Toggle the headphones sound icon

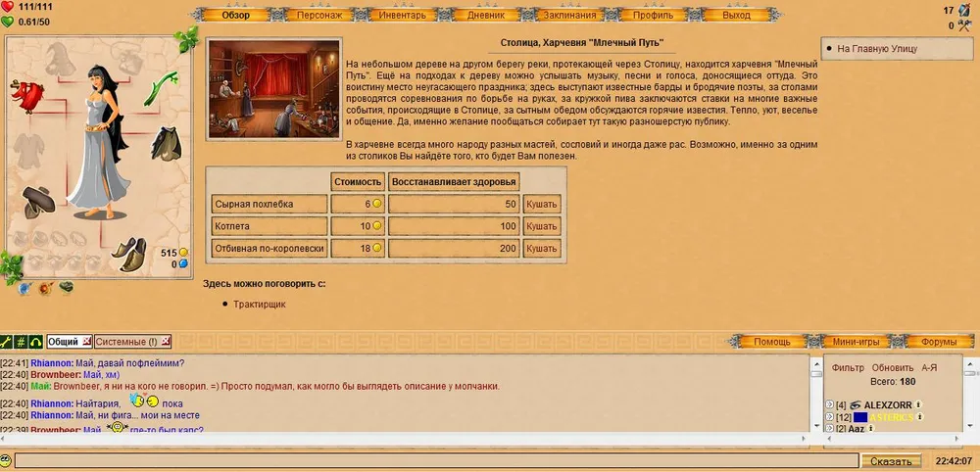tap(35, 342)
